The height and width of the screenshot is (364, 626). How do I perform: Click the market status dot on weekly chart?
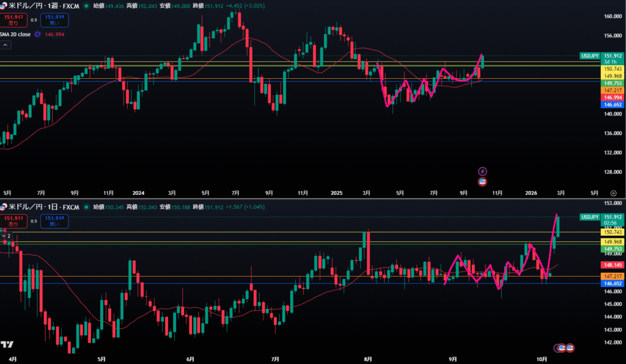85,5
